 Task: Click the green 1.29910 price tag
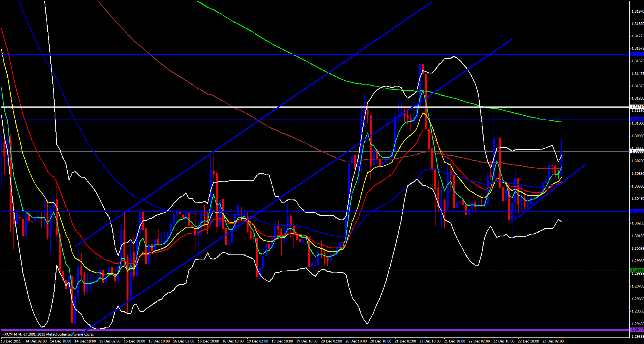(x=637, y=271)
